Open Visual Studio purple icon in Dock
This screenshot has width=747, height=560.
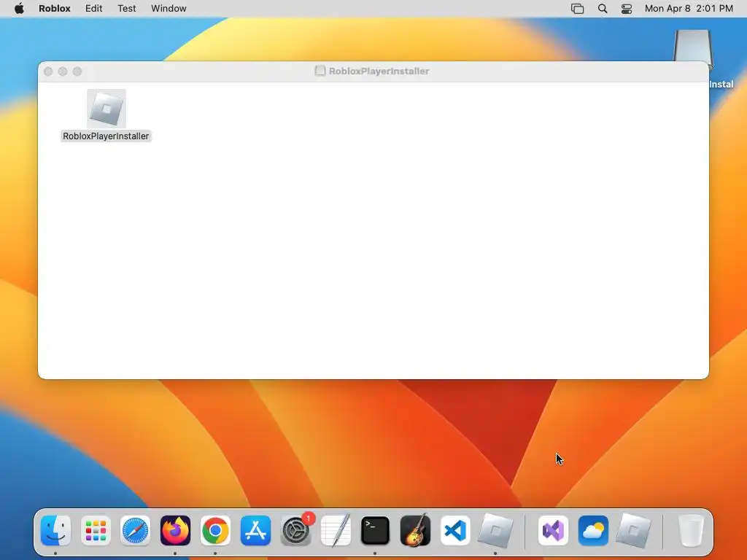[553, 531]
